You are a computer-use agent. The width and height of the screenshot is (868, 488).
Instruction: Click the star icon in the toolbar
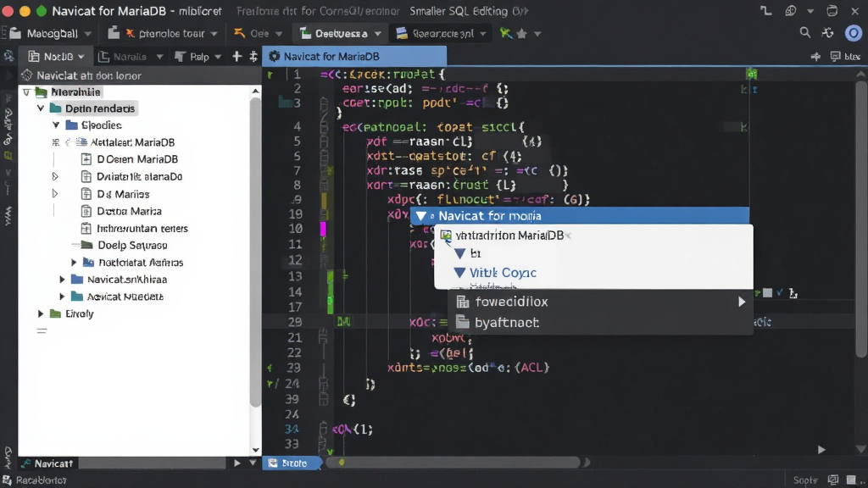521,34
